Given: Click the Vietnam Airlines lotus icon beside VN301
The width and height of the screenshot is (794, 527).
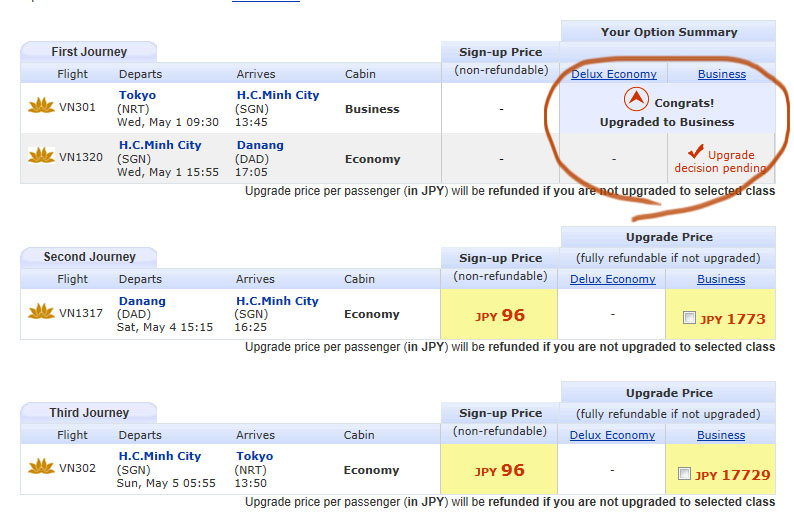Looking at the screenshot, I should click(41, 106).
